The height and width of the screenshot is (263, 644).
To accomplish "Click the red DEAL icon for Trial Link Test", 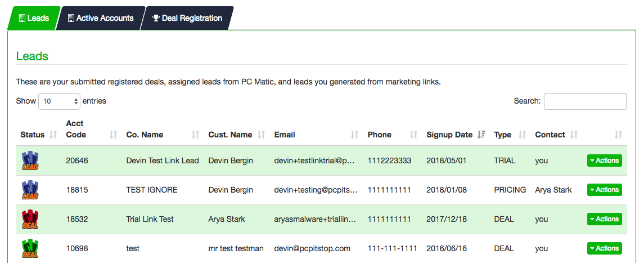I will coord(30,219).
